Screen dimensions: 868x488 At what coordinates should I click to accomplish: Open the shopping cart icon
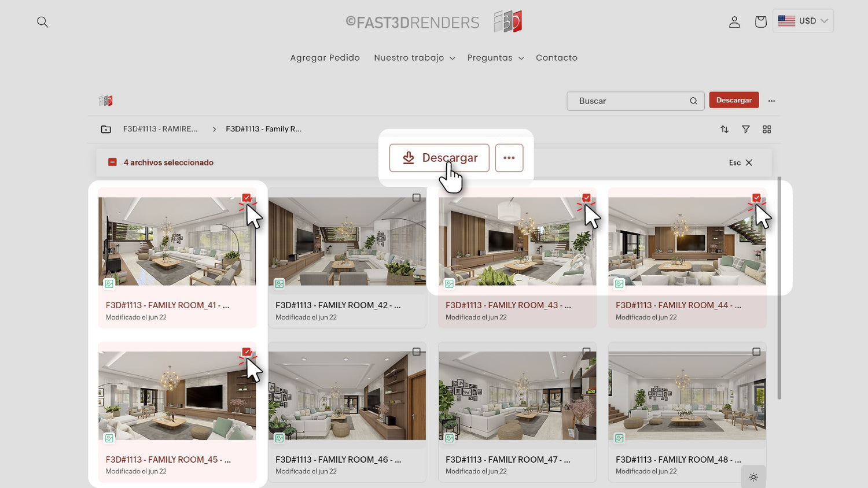(x=760, y=22)
